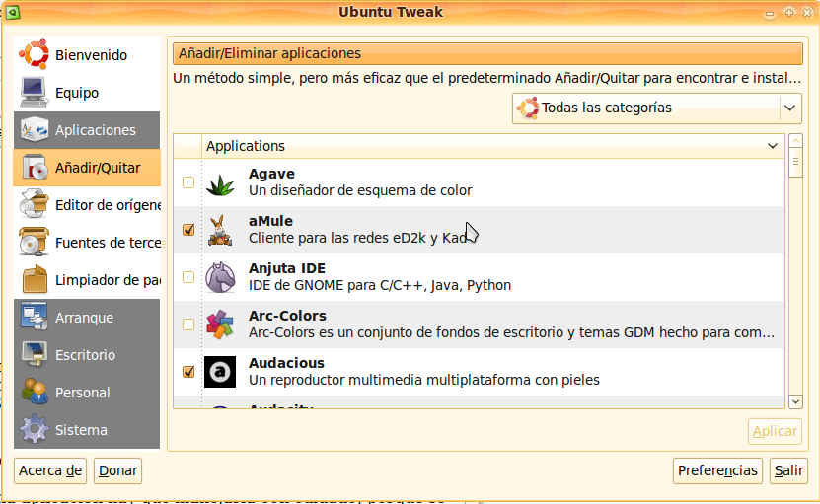Viewport: 820px width, 504px height.
Task: Click the Ubuntu logo icon beside Bienvenido
Action: point(34,54)
